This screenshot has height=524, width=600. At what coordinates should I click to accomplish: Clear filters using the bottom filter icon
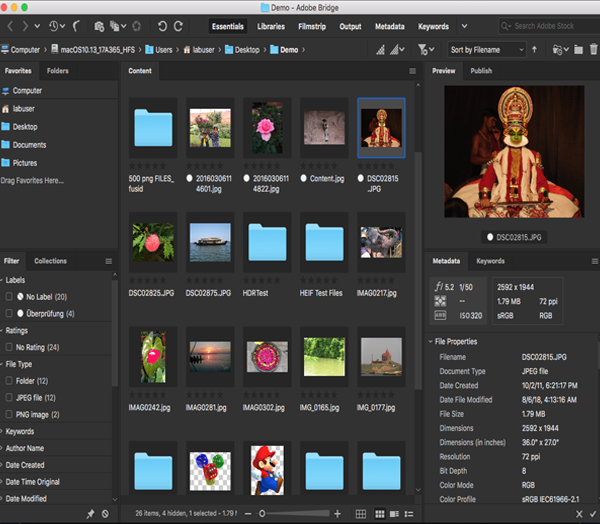(106, 513)
